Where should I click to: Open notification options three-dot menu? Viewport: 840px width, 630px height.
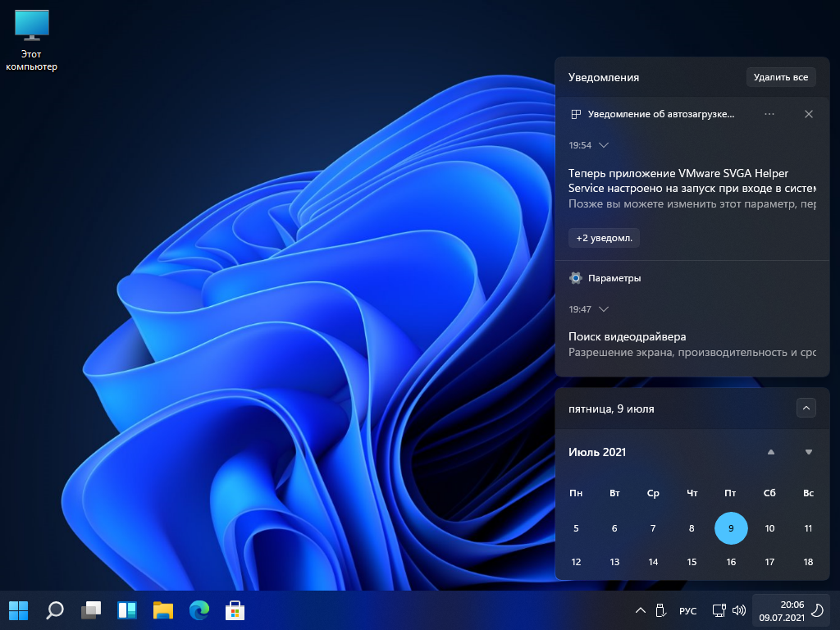point(769,114)
